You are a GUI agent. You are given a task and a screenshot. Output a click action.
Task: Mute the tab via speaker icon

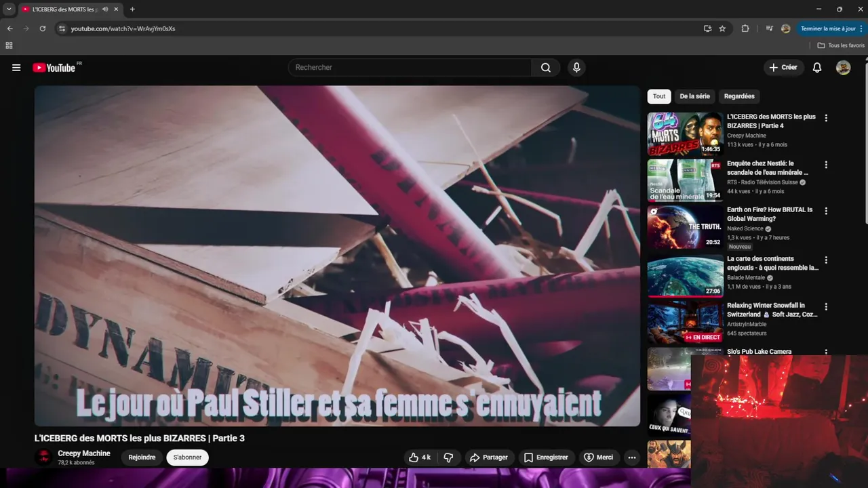coord(105,9)
